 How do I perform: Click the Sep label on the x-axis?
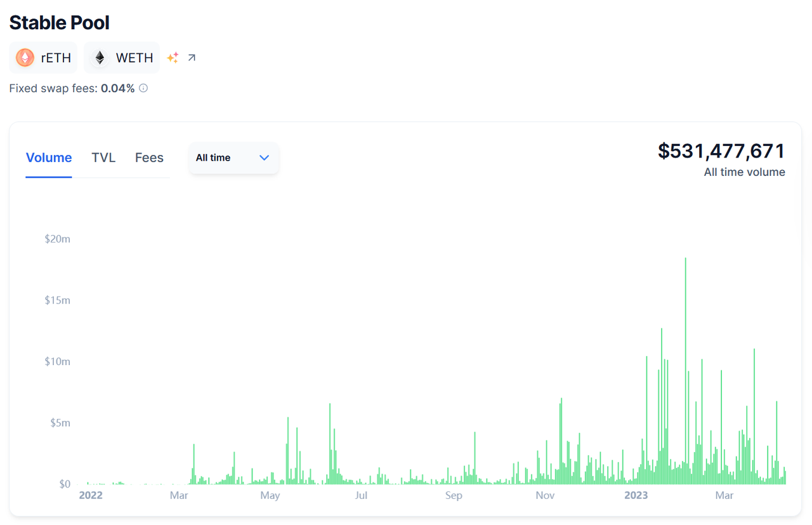pyautogui.click(x=454, y=495)
